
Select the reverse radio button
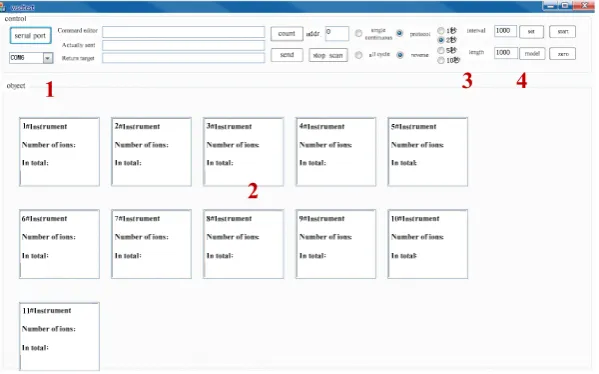[x=400, y=55]
